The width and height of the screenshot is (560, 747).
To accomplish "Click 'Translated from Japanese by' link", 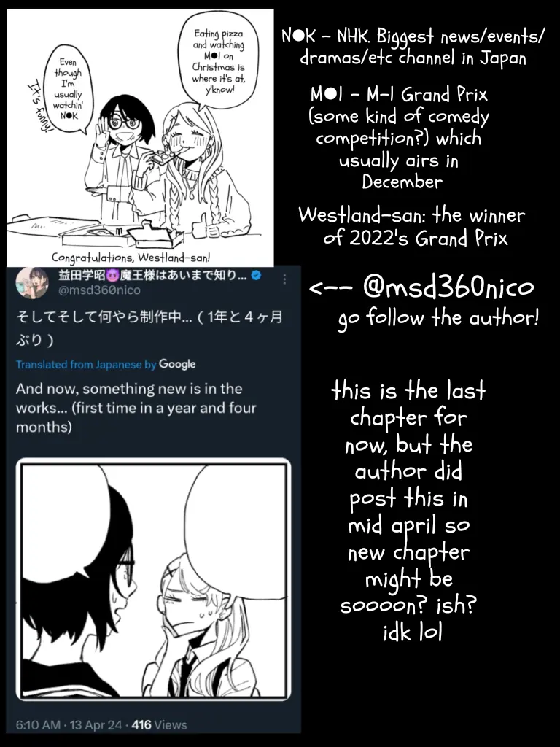I will (x=86, y=365).
